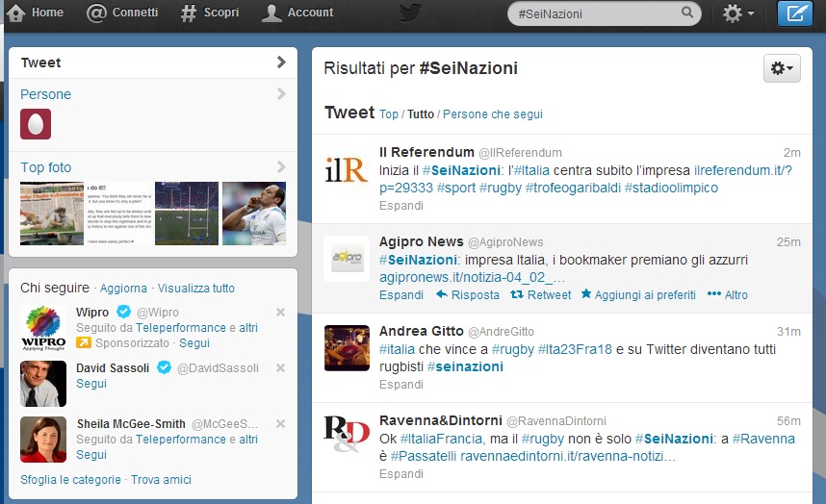Viewport: 826px width, 504px height.
Task: Open the egg avatar under Persone
Action: [36, 124]
